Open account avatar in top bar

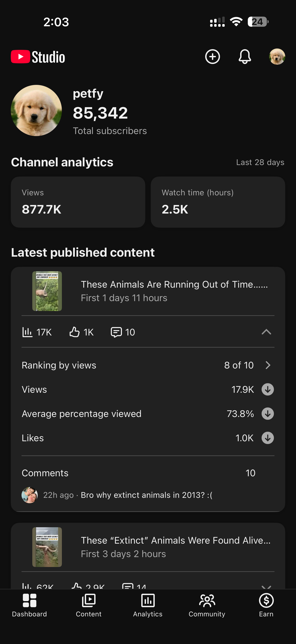pyautogui.click(x=277, y=57)
